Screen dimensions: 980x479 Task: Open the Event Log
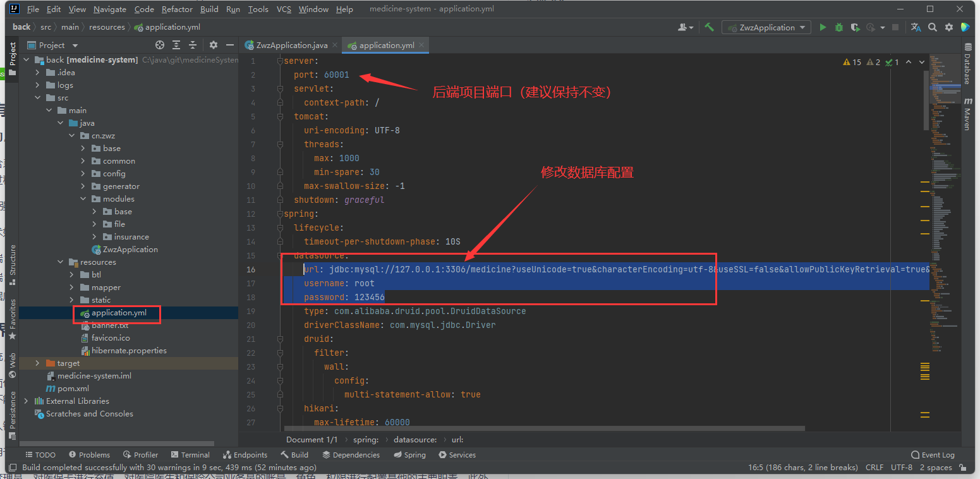[933, 454]
